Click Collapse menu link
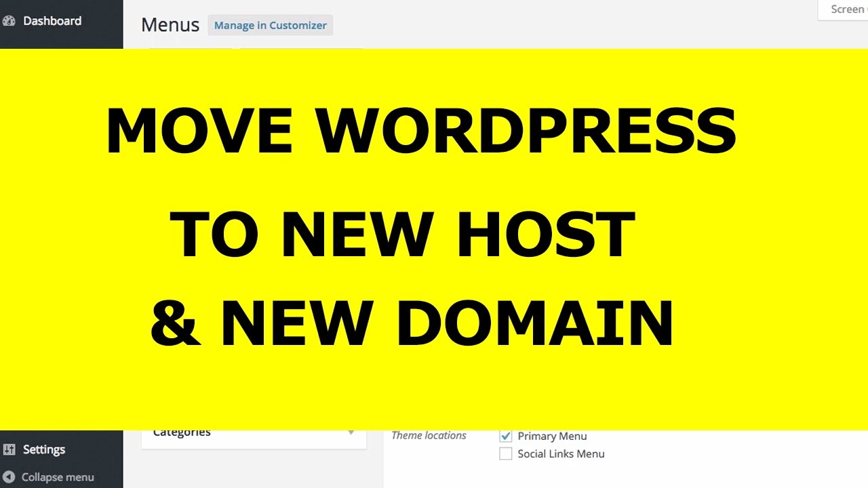Screen dimensions: 868x488 [58, 477]
